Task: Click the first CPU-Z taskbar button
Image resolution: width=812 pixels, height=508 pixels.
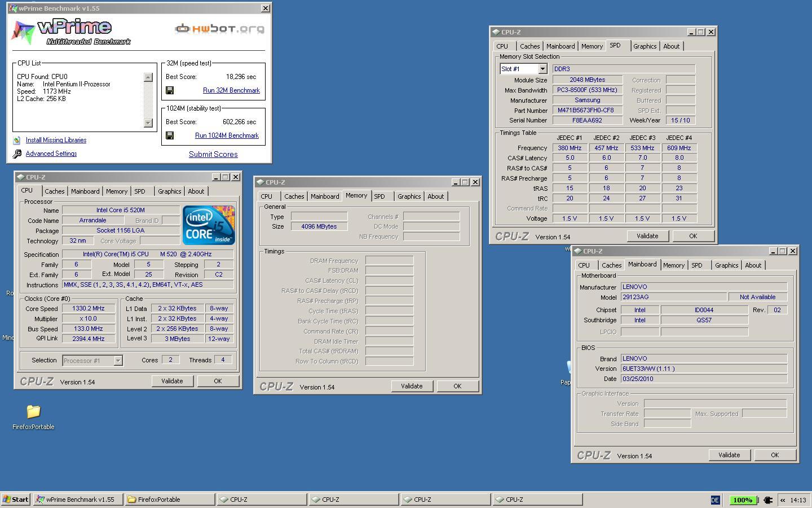Action: (262, 500)
